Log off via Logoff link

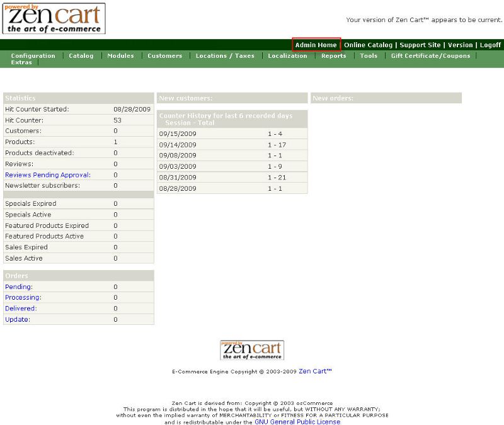click(x=490, y=45)
